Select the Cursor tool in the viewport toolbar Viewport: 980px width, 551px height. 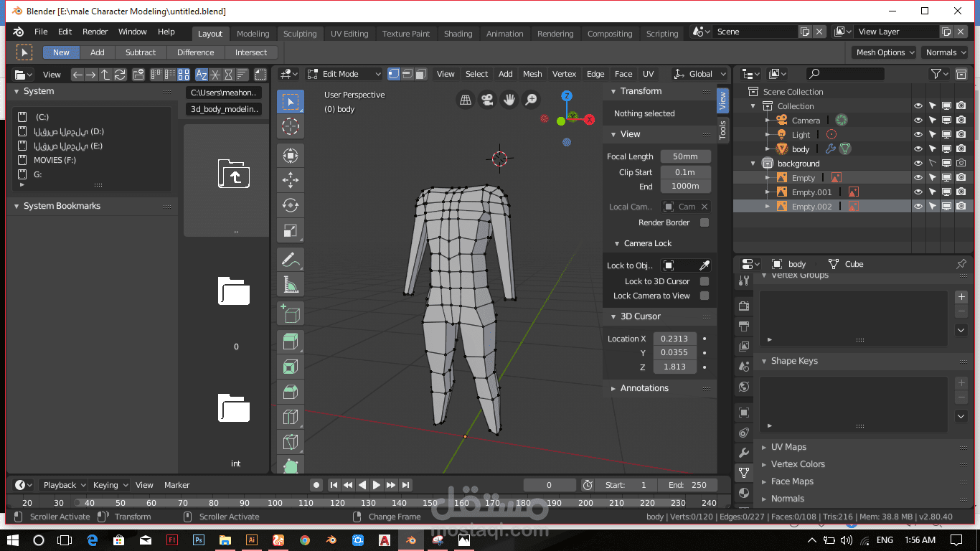290,127
